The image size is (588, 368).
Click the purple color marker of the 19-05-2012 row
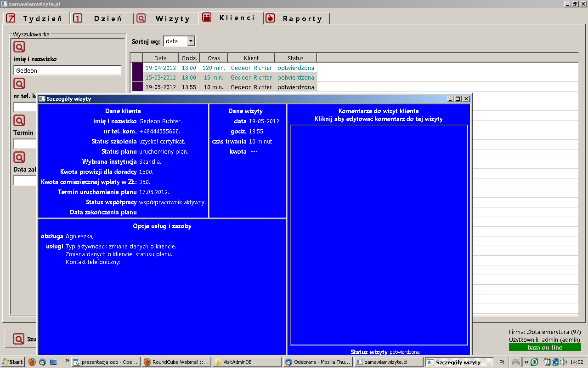[137, 87]
